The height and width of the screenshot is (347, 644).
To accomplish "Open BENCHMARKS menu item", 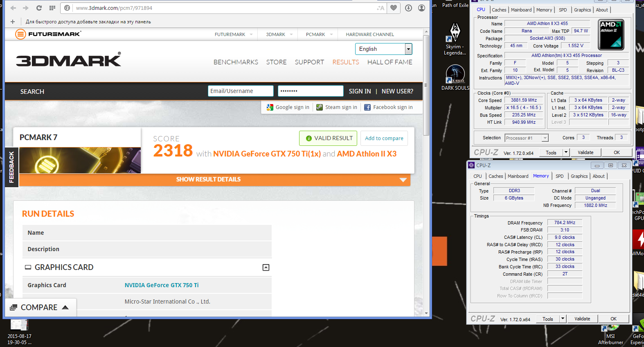I will point(236,62).
